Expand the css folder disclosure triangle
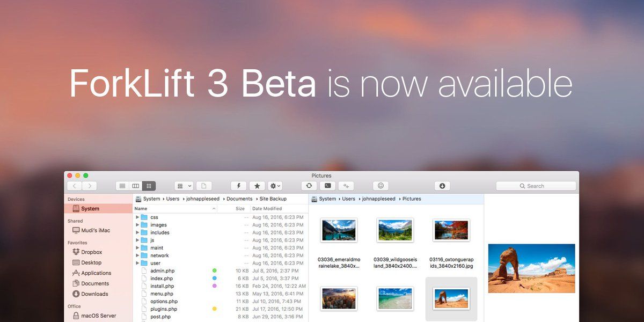The image size is (644, 322). coord(137,217)
